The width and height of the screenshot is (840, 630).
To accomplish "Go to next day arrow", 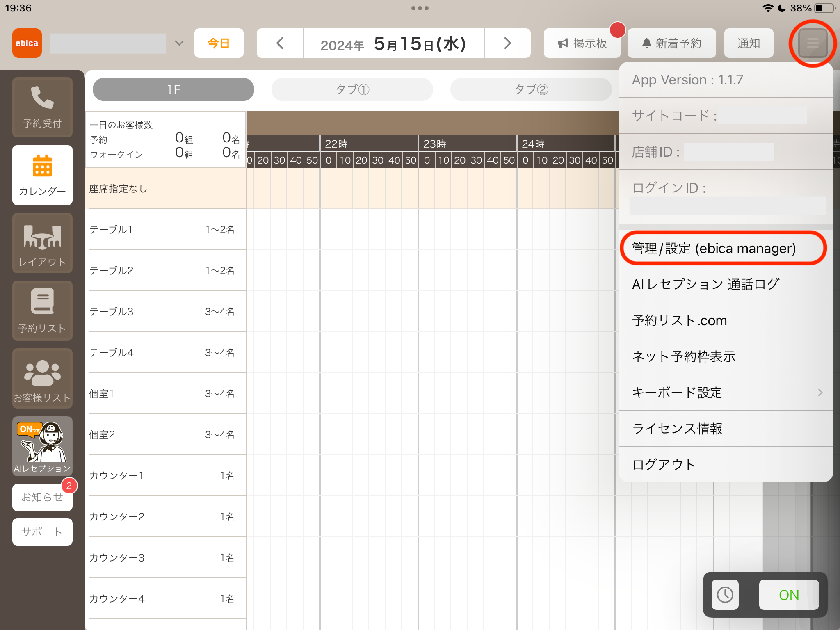I will pos(507,43).
